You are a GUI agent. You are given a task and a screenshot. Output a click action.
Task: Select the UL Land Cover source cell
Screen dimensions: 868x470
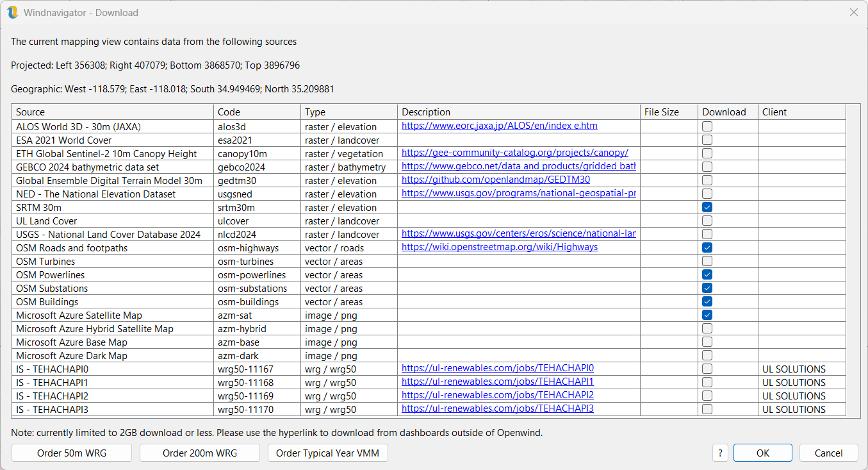(112, 221)
